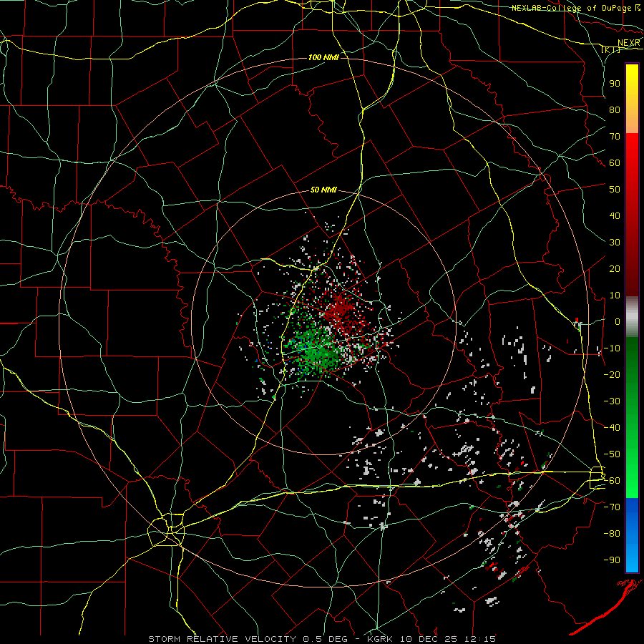Viewport: 644px width, 644px height.
Task: Select the 70 value on the velocity scale
Action: [x=615, y=137]
